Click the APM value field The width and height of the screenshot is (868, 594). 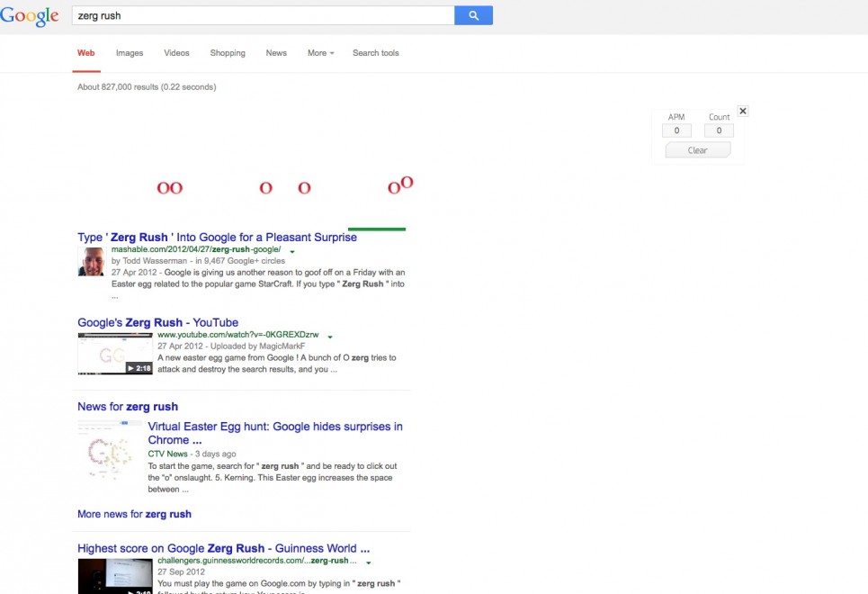tap(676, 130)
